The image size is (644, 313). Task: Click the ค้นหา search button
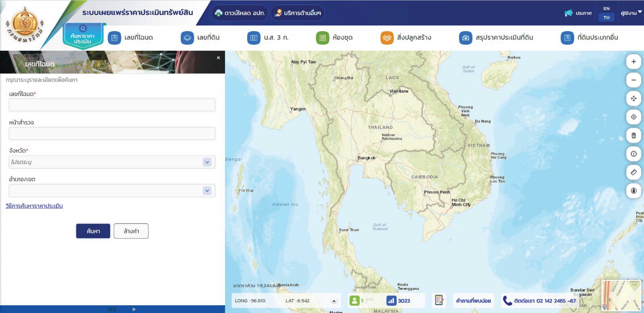93,231
